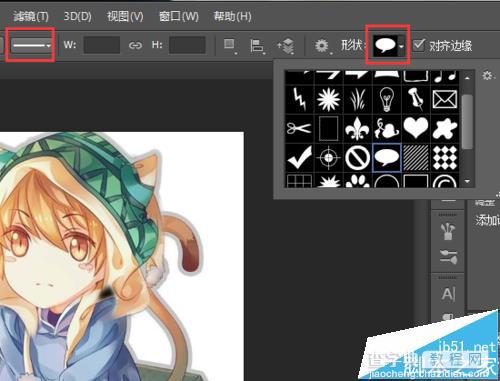The image size is (500, 381).
Task: Select the scissors shape
Action: pyautogui.click(x=299, y=128)
